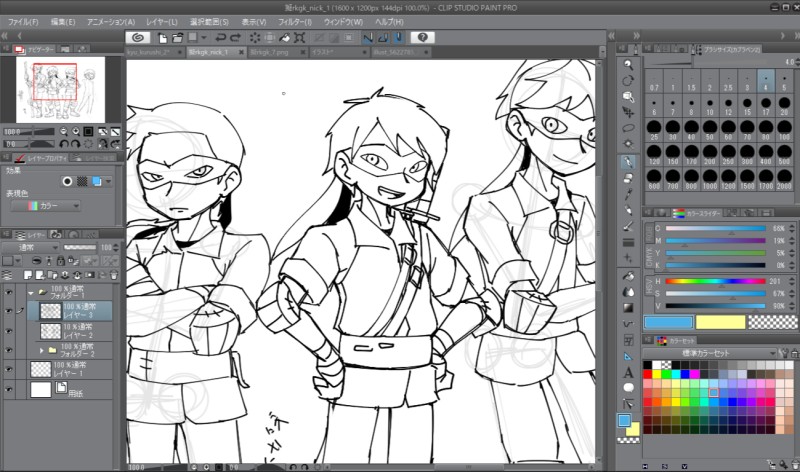
Task: Hide レイヤー 3 layer visibility eye
Action: point(8,311)
